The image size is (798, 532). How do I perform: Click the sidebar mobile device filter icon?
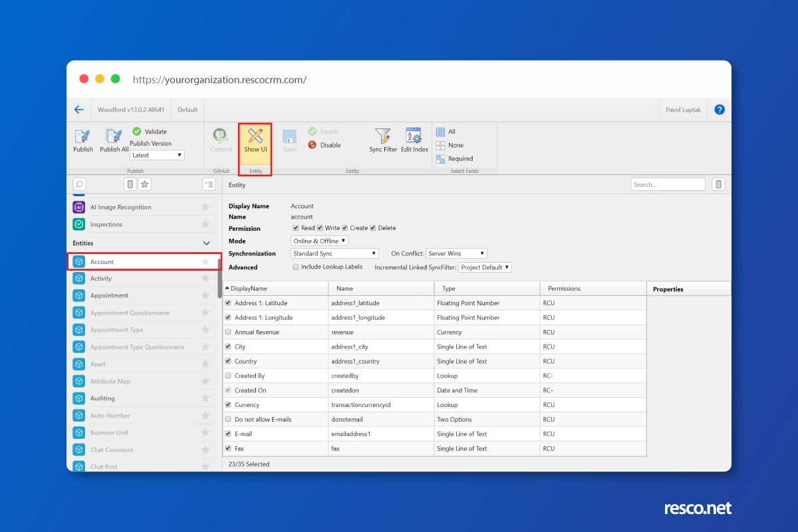[130, 184]
